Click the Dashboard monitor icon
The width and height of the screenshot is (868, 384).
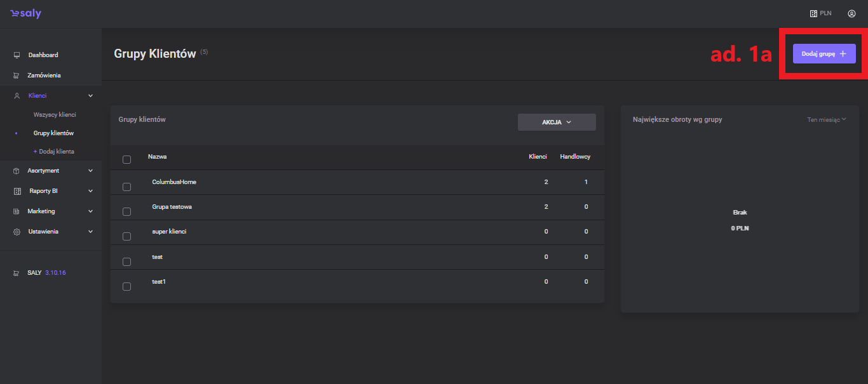pyautogui.click(x=17, y=55)
